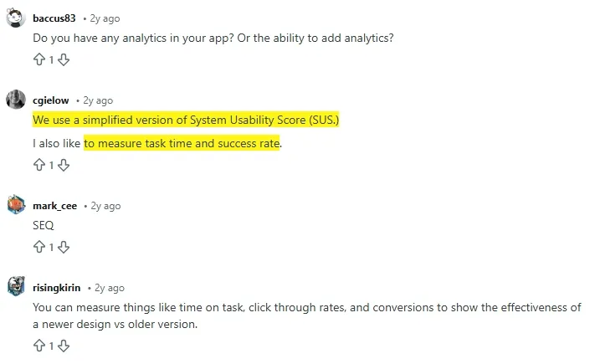Screen dimensions: 595x364
Task: Click risingkirin's avatar image
Action: 16,287
